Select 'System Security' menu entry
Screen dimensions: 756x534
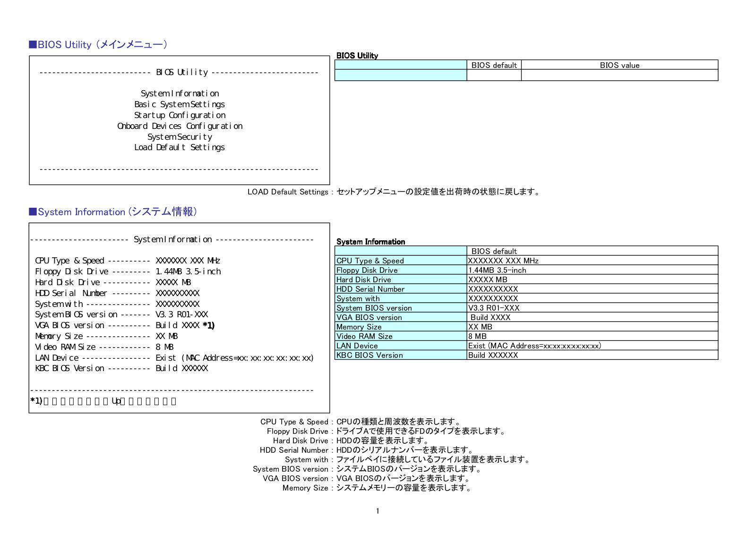click(x=180, y=137)
